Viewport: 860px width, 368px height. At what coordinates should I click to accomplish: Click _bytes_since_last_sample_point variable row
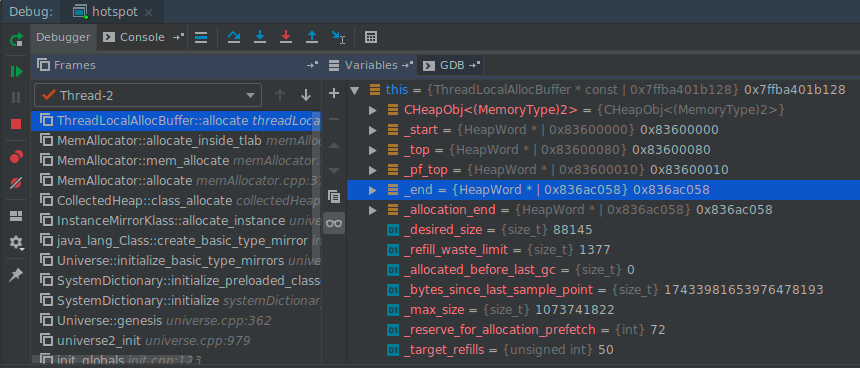click(603, 290)
